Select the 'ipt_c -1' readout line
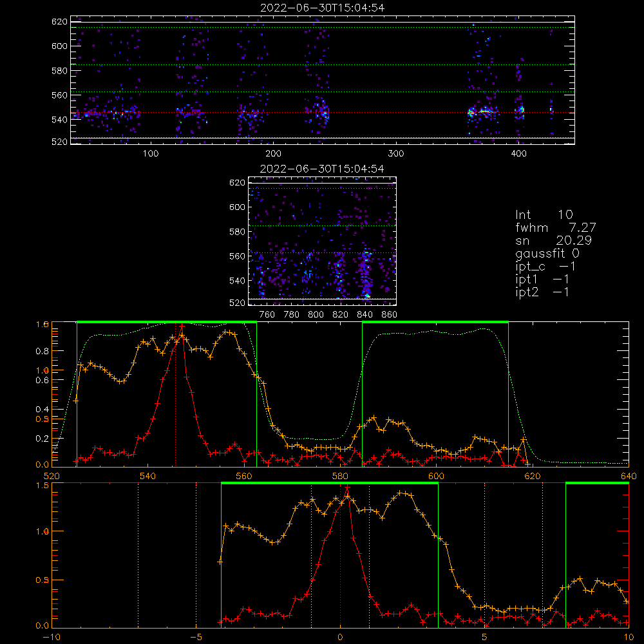The height and width of the screenshot is (644, 644). [x=545, y=267]
